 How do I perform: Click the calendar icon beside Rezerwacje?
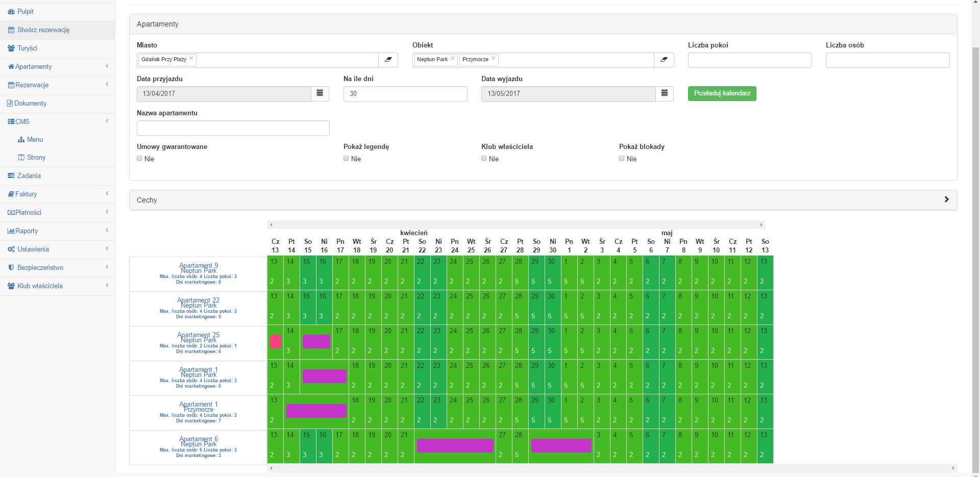pos(11,85)
